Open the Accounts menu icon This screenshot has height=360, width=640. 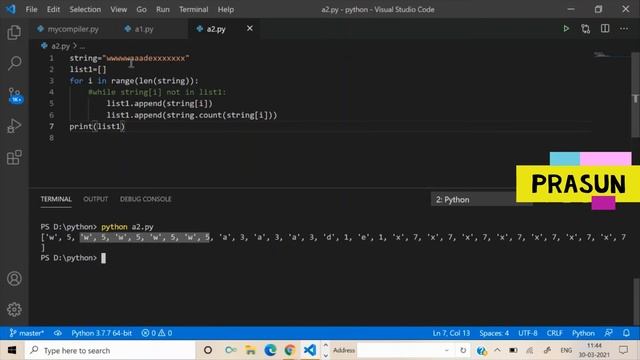tap(14, 278)
